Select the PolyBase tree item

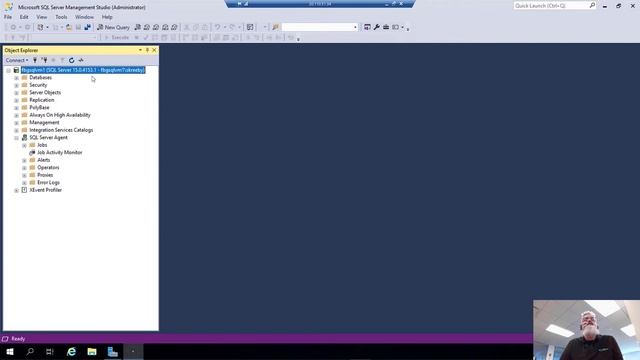(39, 108)
